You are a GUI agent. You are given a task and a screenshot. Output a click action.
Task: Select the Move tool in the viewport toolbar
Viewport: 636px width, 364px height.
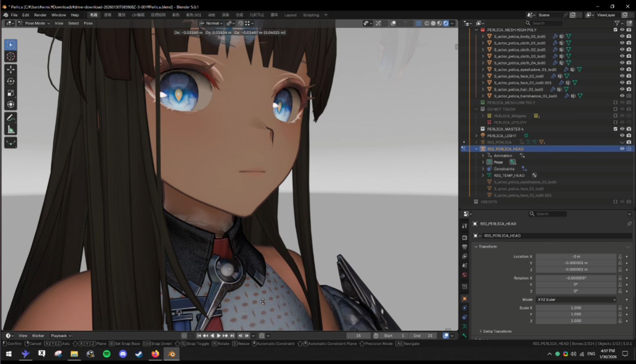tap(11, 69)
